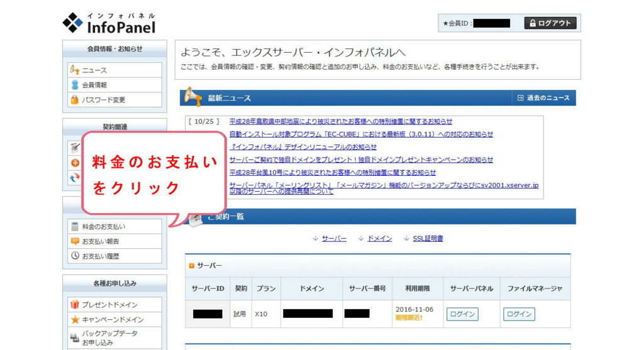Click the arrow icon beside 過去のニュース
The height and width of the screenshot is (350, 644).
click(x=520, y=97)
